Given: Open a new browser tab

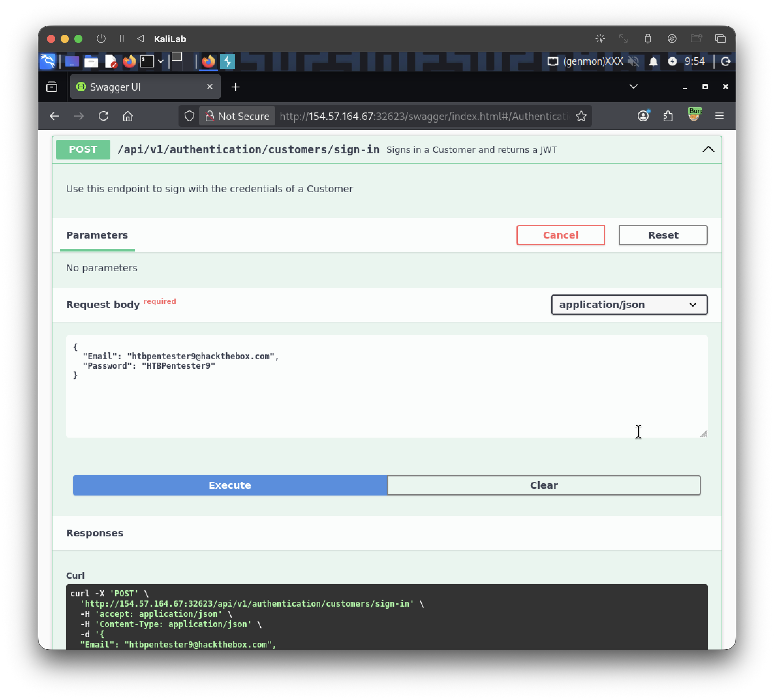Looking at the screenshot, I should coord(235,87).
